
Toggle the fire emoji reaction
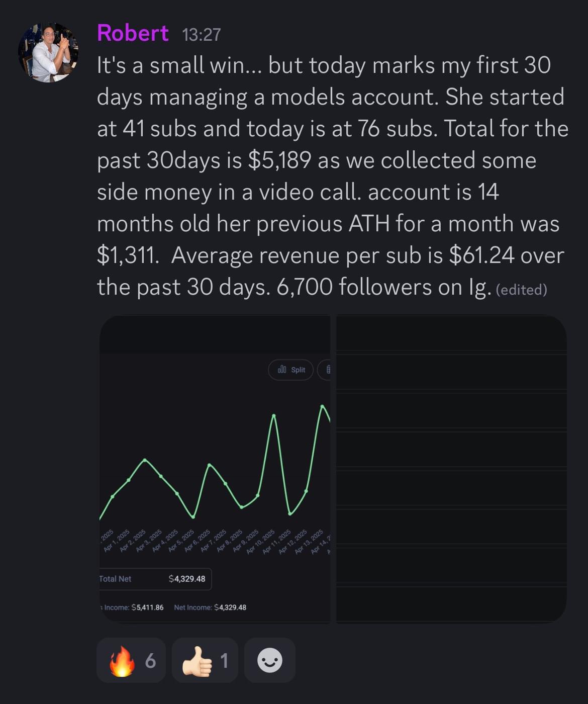tap(131, 660)
